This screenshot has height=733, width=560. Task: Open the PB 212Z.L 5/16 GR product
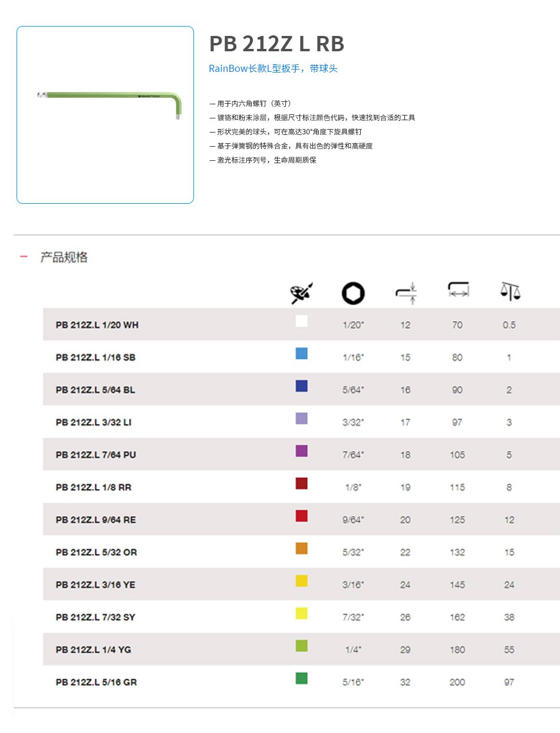[96, 682]
